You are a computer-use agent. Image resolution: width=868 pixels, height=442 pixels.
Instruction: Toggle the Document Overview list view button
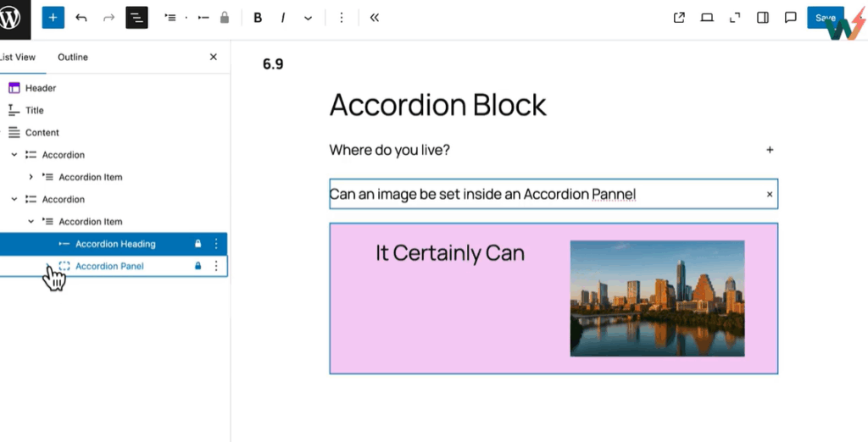point(136,18)
